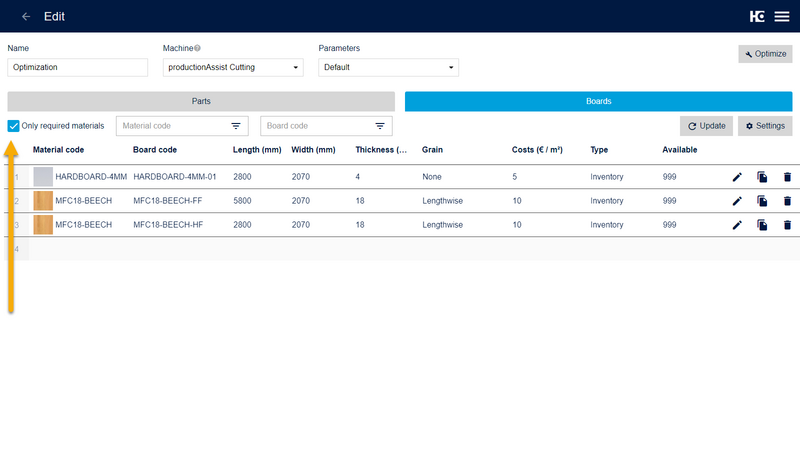Switch to the Boards tab
The width and height of the screenshot is (800, 450).
[598, 102]
